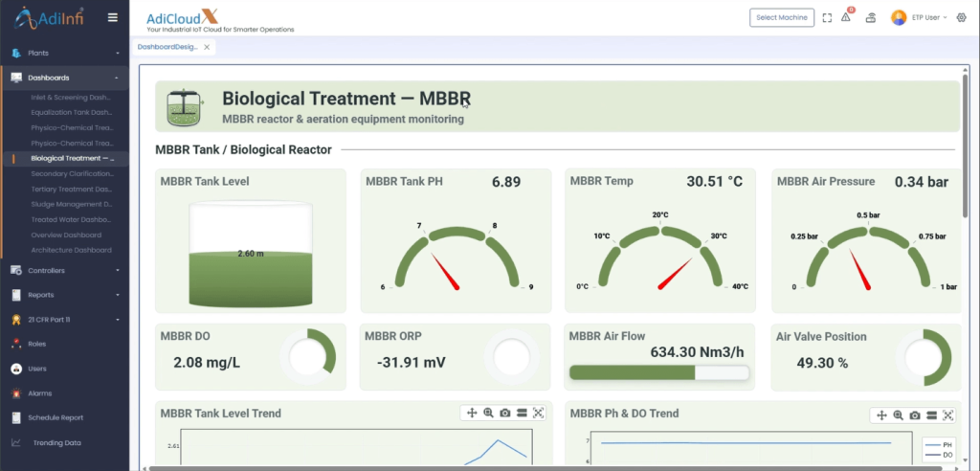The height and width of the screenshot is (471, 980).
Task: Click the Plants sidebar icon
Action: click(16, 54)
